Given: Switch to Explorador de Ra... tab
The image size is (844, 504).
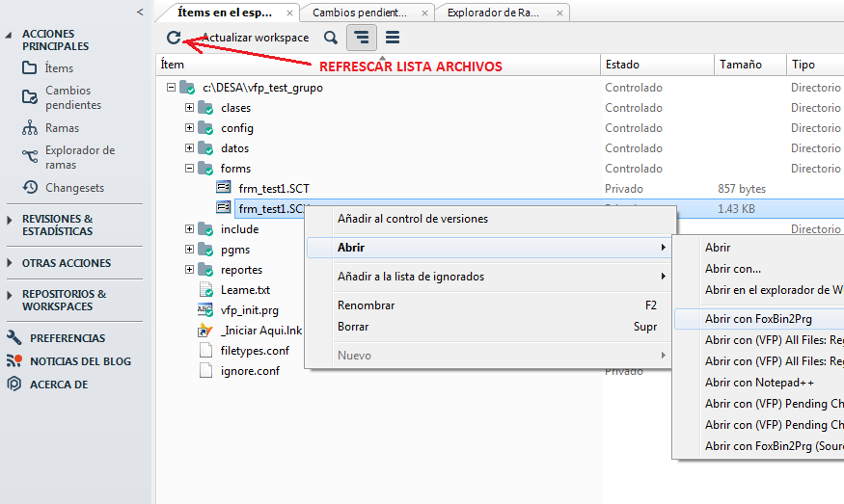Looking at the screenshot, I should [x=493, y=13].
